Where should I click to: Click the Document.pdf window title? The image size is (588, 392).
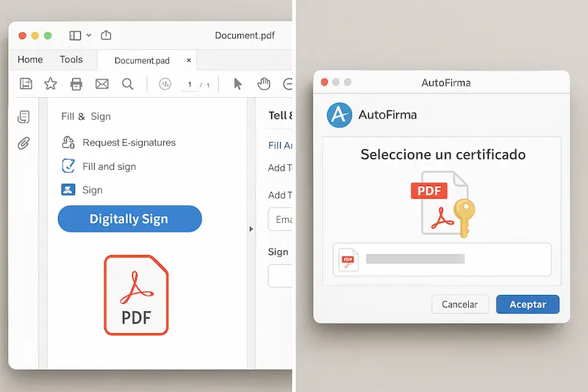point(245,35)
